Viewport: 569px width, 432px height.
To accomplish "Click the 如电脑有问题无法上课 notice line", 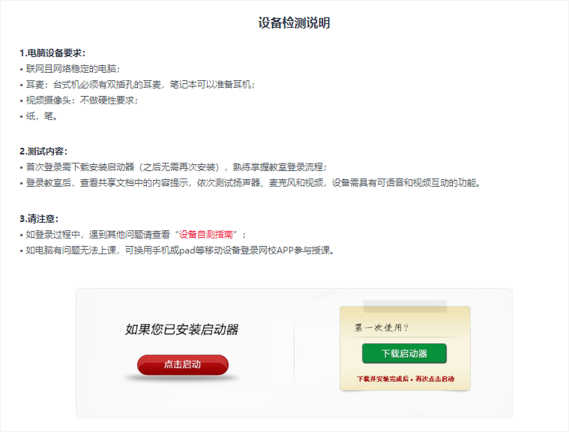I will point(177,250).
